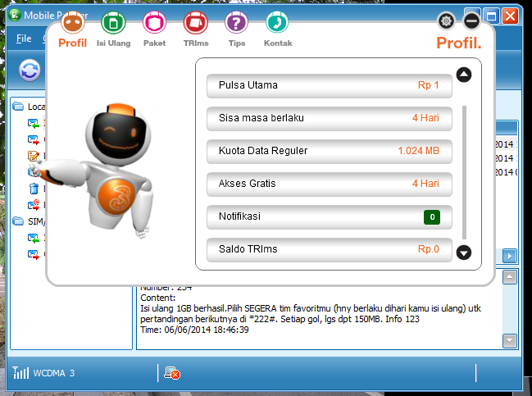Open the Notifikasi row
The width and height of the screenshot is (532, 396).
coord(329,216)
